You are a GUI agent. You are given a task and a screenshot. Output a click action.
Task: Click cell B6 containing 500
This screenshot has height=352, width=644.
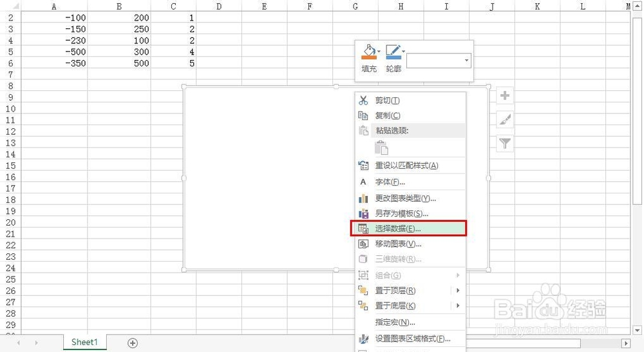(119, 63)
